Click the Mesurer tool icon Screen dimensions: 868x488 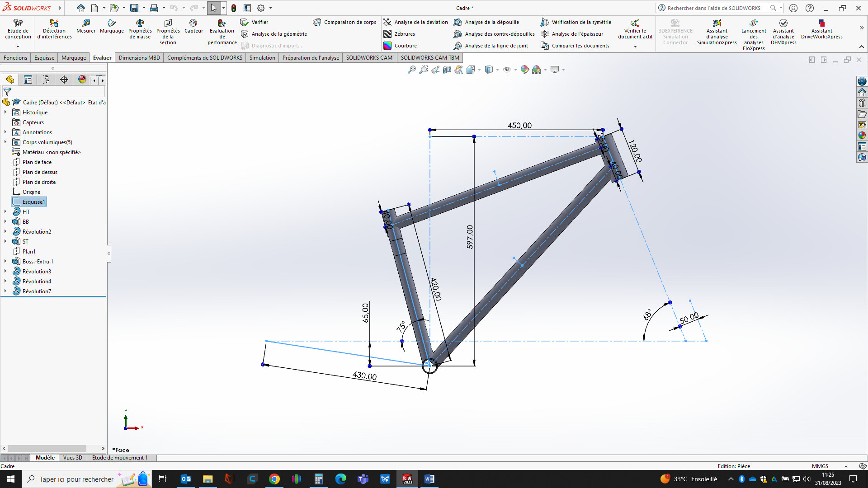click(x=85, y=23)
